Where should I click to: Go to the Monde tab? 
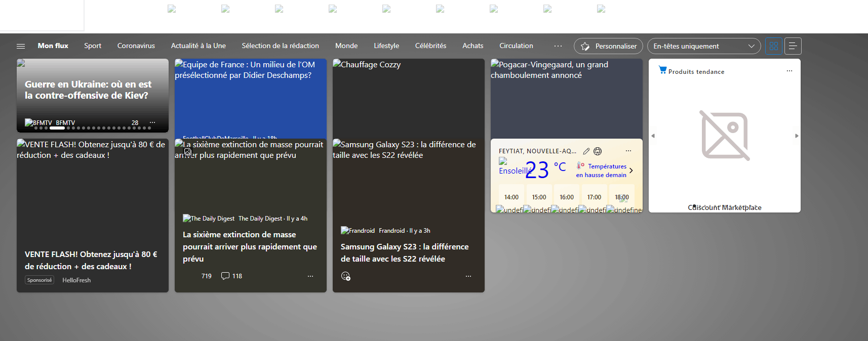pyautogui.click(x=346, y=46)
